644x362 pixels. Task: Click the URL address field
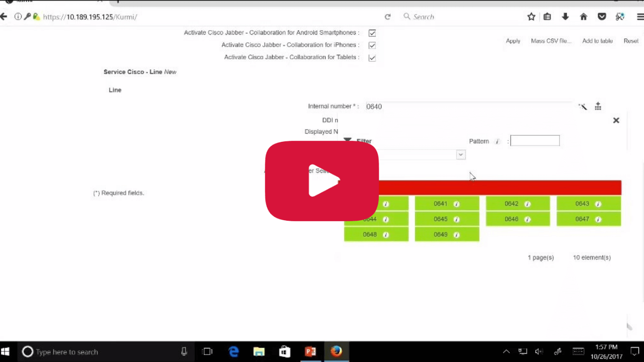click(211, 17)
